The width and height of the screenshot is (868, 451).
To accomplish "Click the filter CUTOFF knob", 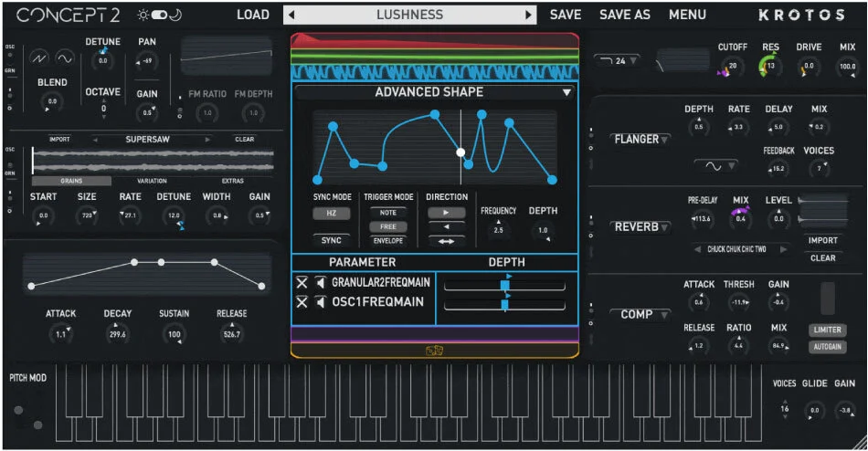I will (733, 67).
